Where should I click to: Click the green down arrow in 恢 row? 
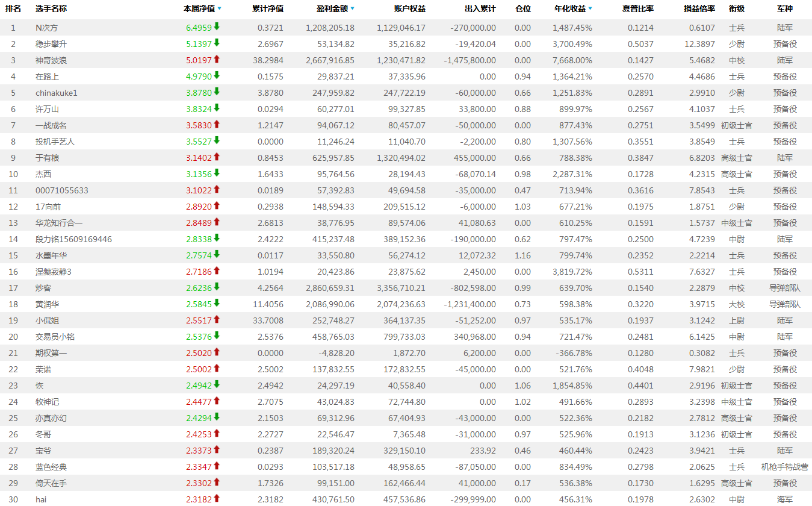(217, 384)
